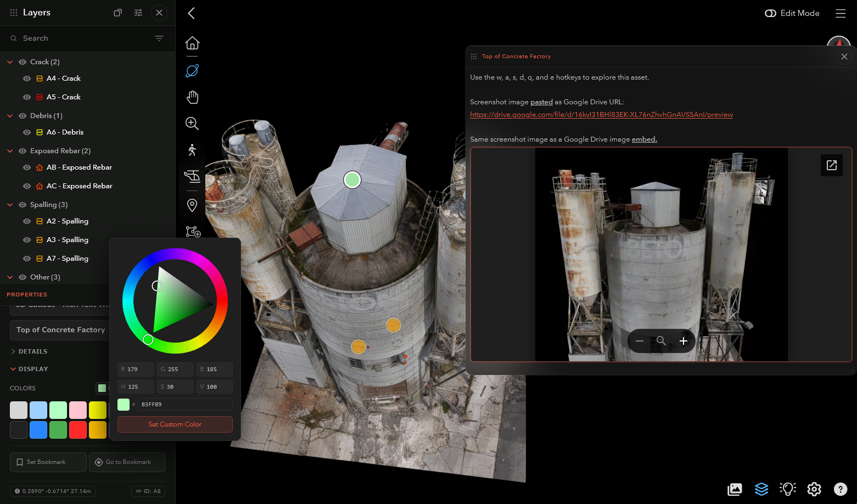Click the Home view icon

point(192,43)
